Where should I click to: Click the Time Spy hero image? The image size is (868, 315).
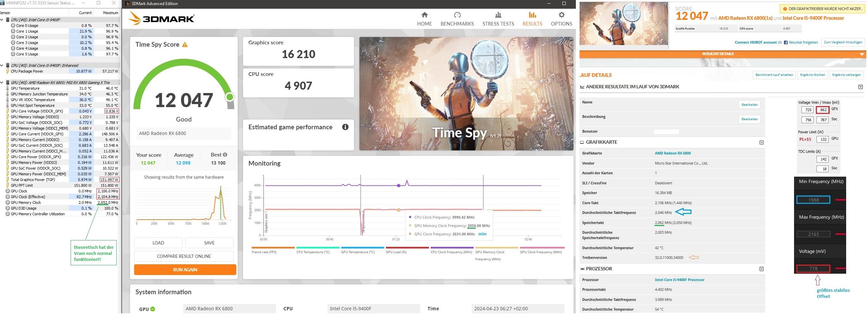click(x=466, y=94)
